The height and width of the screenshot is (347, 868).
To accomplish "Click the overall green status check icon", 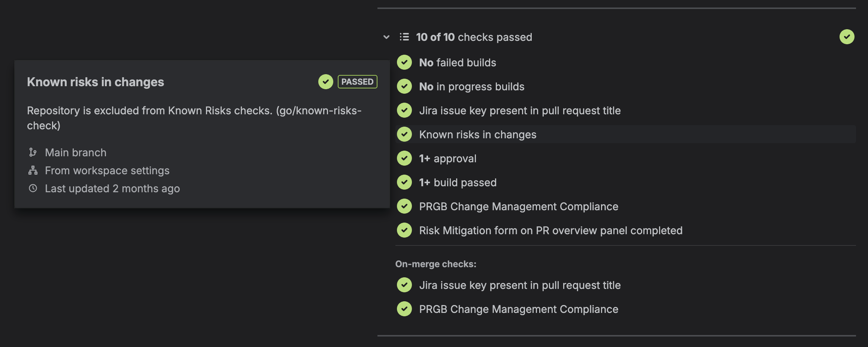I will (847, 37).
